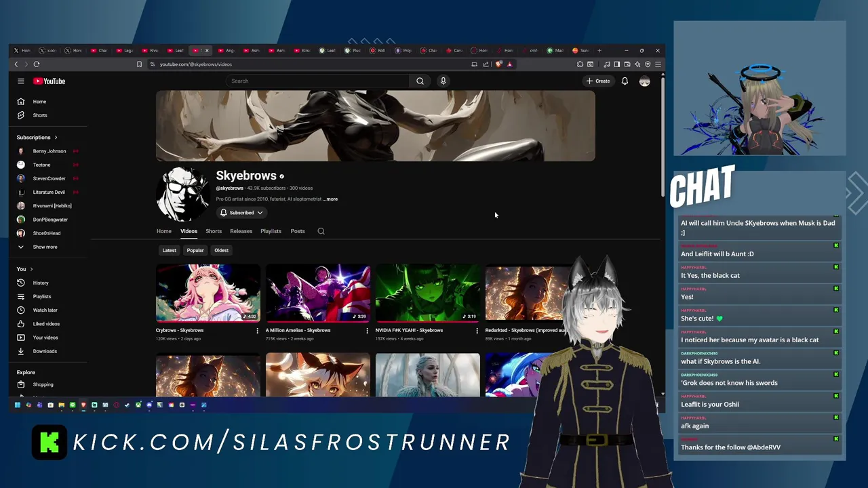Open a new browser tab
This screenshot has width=868, height=488.
599,50
